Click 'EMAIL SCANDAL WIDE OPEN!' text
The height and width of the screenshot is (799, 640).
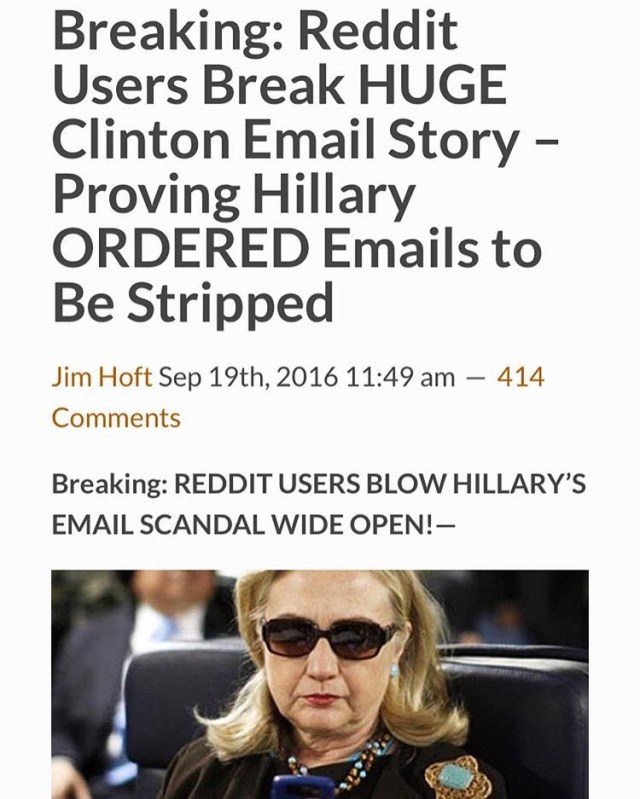click(x=243, y=525)
